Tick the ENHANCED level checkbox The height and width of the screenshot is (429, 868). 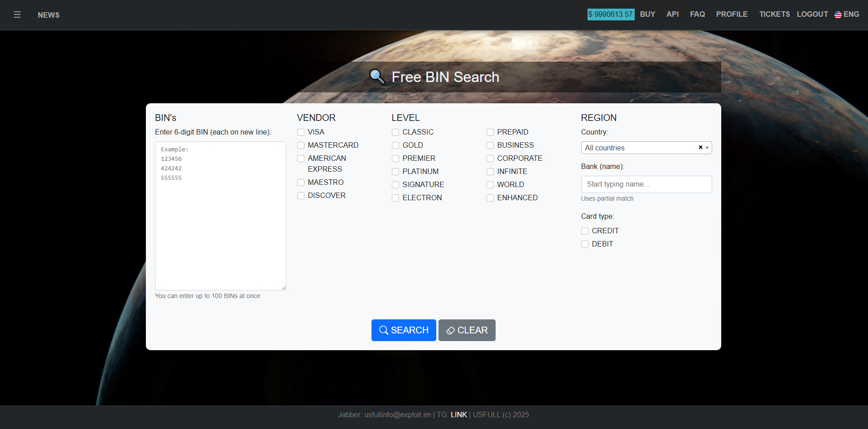[490, 198]
